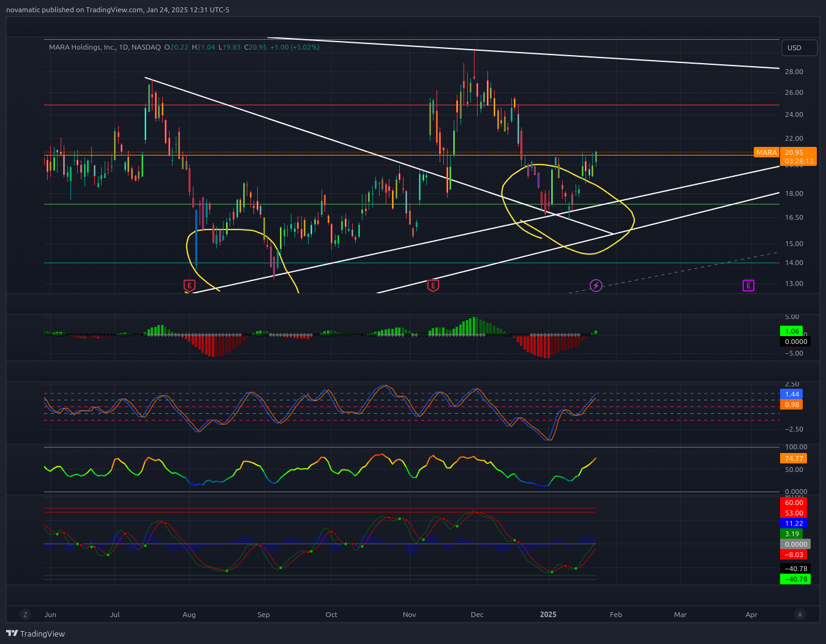Click the bright green -40.78 level label
Screen dimensions: 826x644
click(795, 579)
